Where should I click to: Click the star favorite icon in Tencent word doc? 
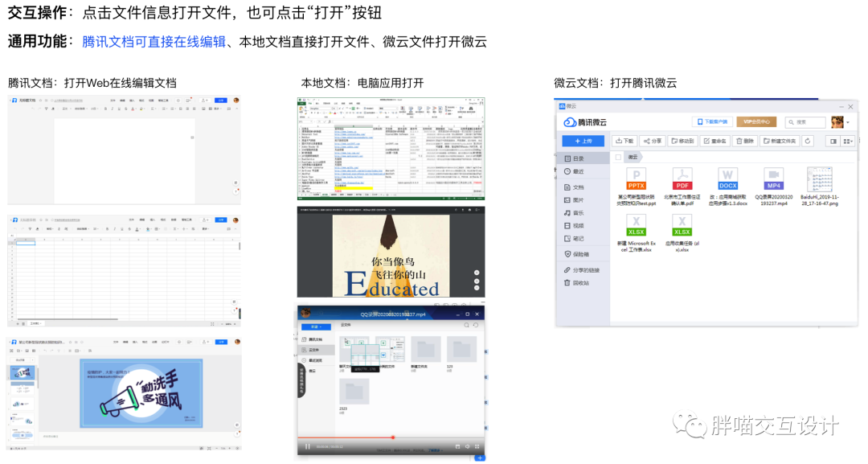click(40, 101)
